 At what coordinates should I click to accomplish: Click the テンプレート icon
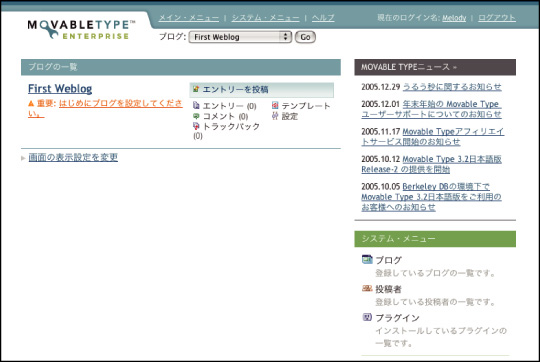coord(275,105)
